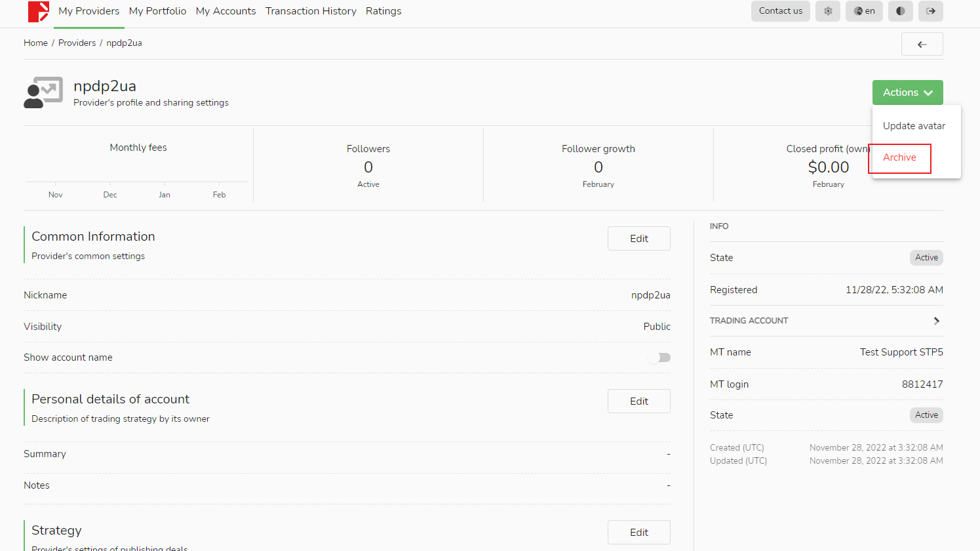Viewport: 980px width, 551px height.
Task: Collapse the green Actions dropdown
Action: (x=907, y=92)
